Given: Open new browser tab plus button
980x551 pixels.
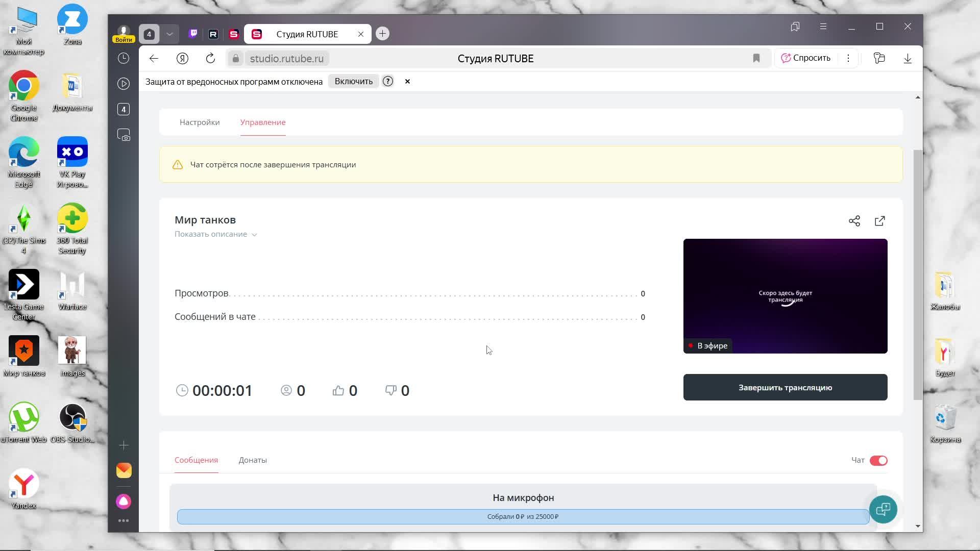Looking at the screenshot, I should click(382, 34).
